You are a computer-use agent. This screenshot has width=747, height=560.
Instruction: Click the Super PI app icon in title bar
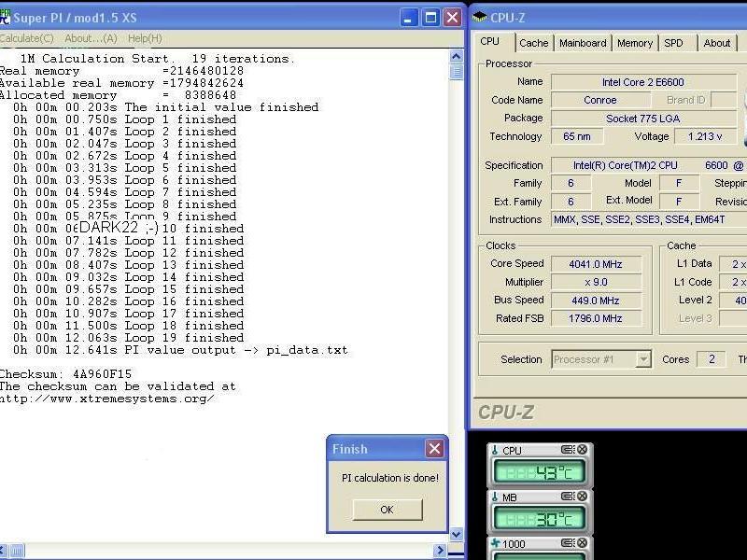(5, 18)
